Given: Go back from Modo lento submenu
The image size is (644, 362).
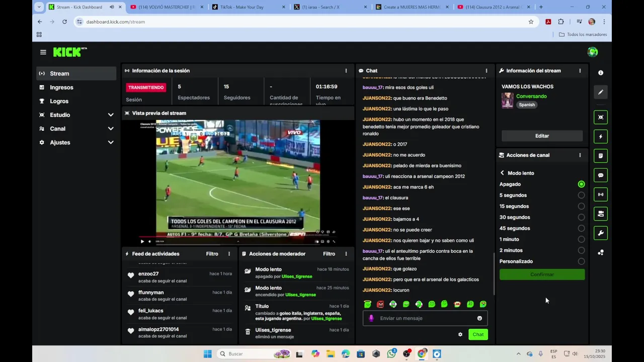Looking at the screenshot, I should (x=502, y=173).
